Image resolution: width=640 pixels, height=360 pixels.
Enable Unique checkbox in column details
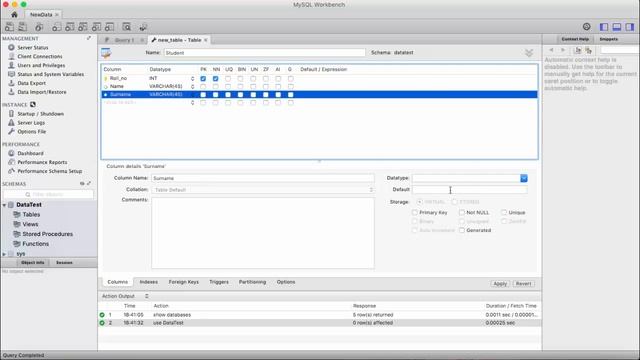click(x=504, y=213)
